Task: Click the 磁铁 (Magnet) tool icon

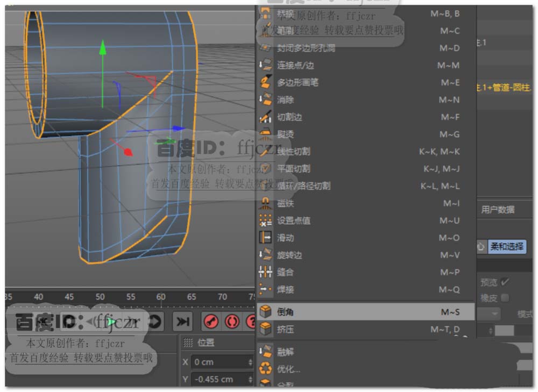Action: point(265,203)
